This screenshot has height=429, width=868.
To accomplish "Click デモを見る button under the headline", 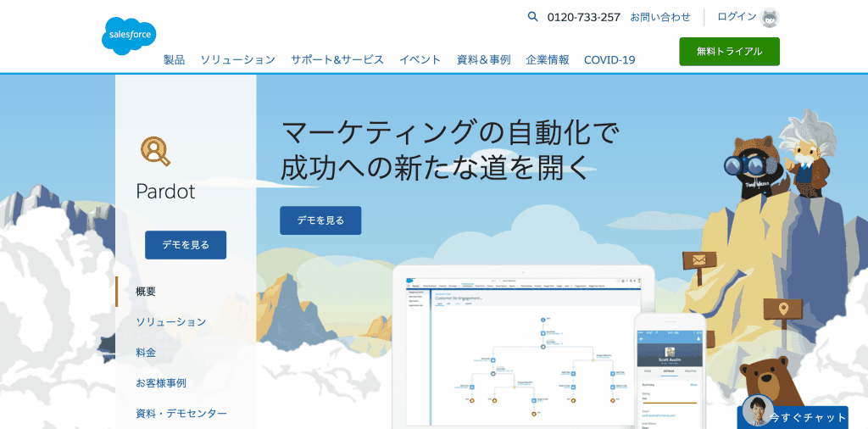I will (x=320, y=220).
